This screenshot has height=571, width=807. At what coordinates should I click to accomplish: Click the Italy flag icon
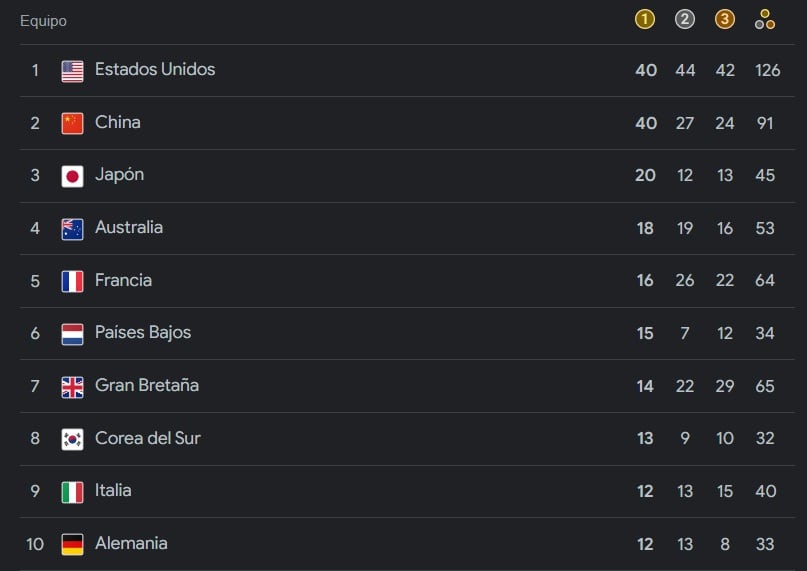point(72,492)
